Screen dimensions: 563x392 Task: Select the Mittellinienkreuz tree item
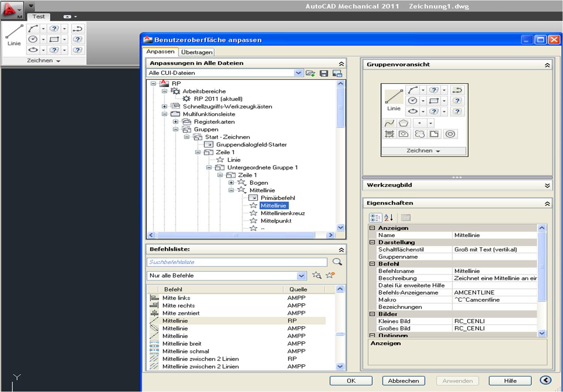pos(283,213)
